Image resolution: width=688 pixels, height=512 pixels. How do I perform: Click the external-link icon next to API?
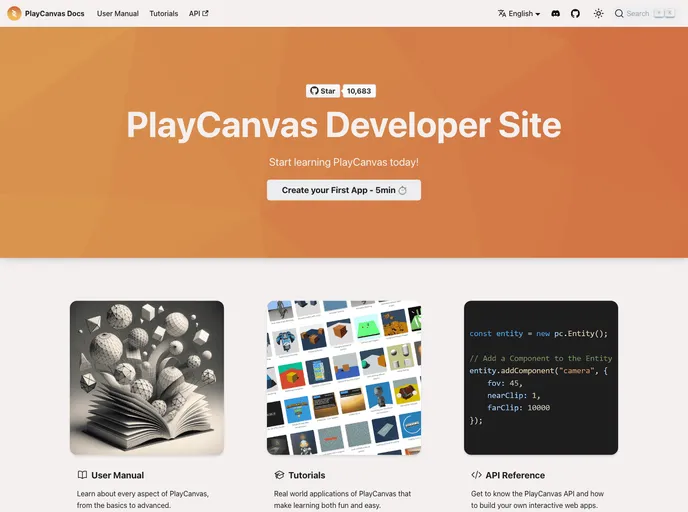205,13
